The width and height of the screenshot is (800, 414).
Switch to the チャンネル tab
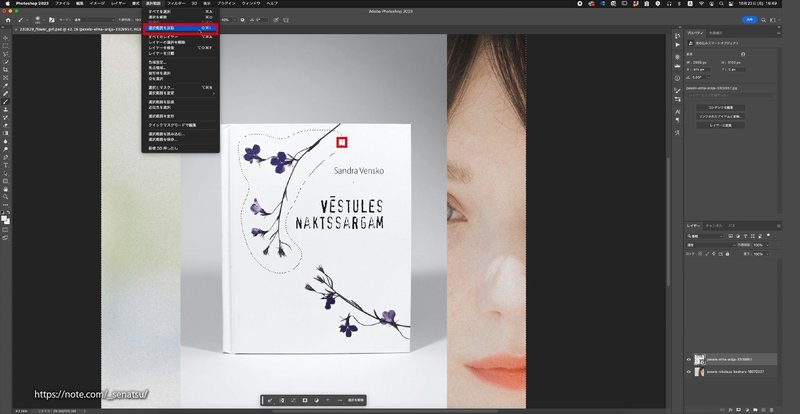pyautogui.click(x=714, y=225)
